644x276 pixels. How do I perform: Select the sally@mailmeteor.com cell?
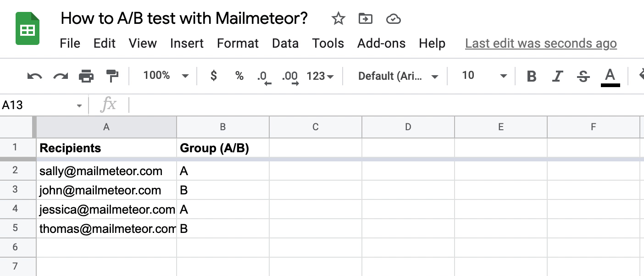[x=106, y=171]
